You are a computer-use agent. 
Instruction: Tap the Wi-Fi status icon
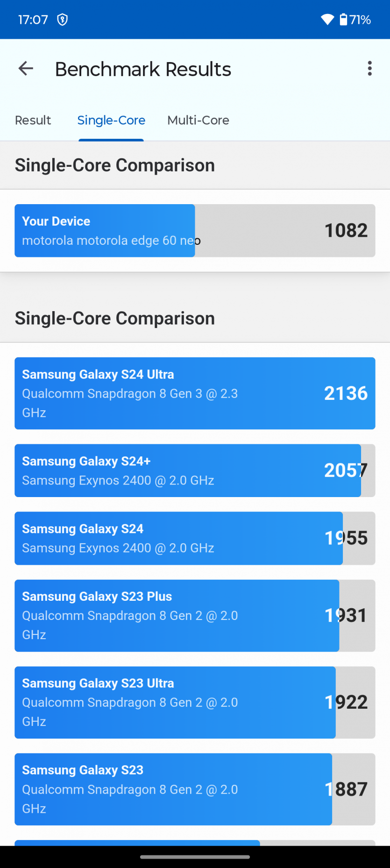point(327,20)
